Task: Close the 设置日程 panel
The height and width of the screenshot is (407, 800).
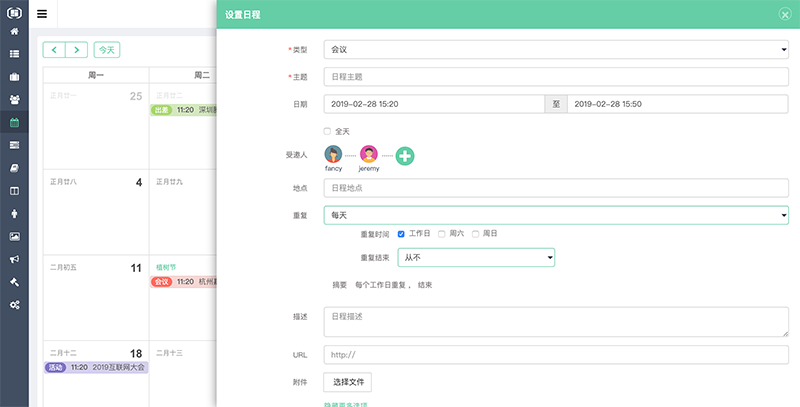Action: [x=785, y=15]
